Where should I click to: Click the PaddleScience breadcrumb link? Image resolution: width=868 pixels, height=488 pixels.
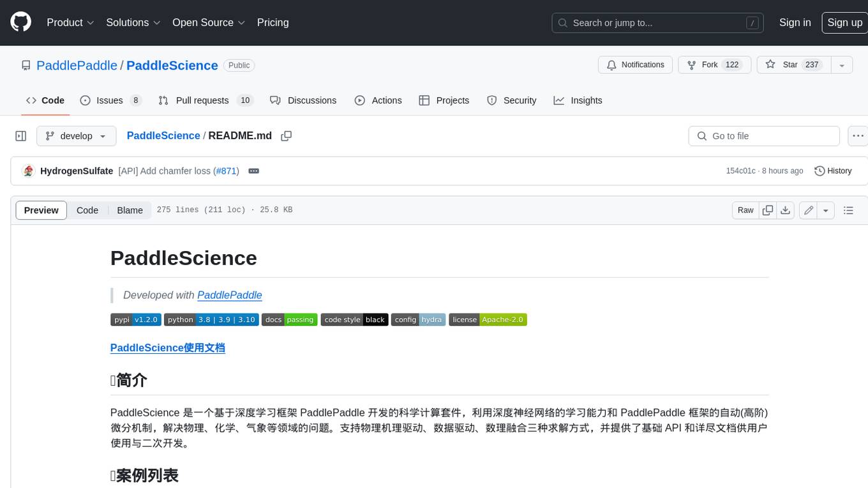pyautogui.click(x=163, y=135)
